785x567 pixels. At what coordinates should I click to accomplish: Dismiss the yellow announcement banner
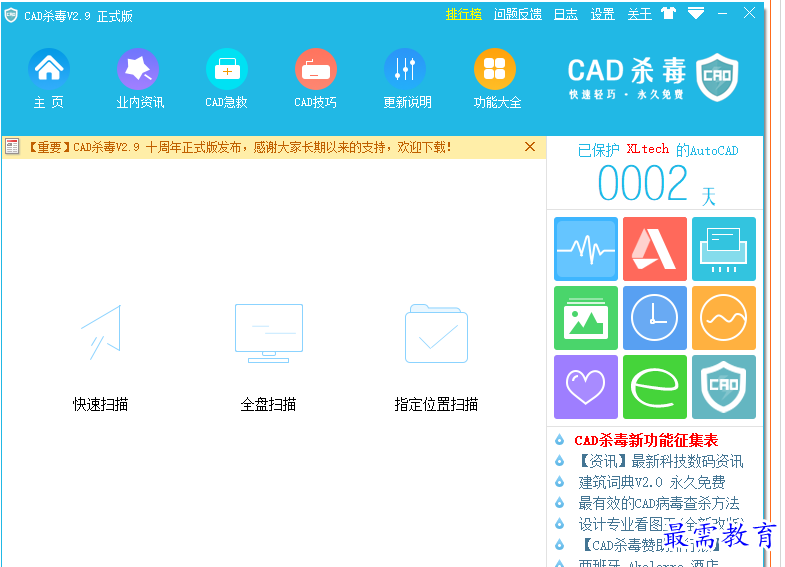[530, 147]
